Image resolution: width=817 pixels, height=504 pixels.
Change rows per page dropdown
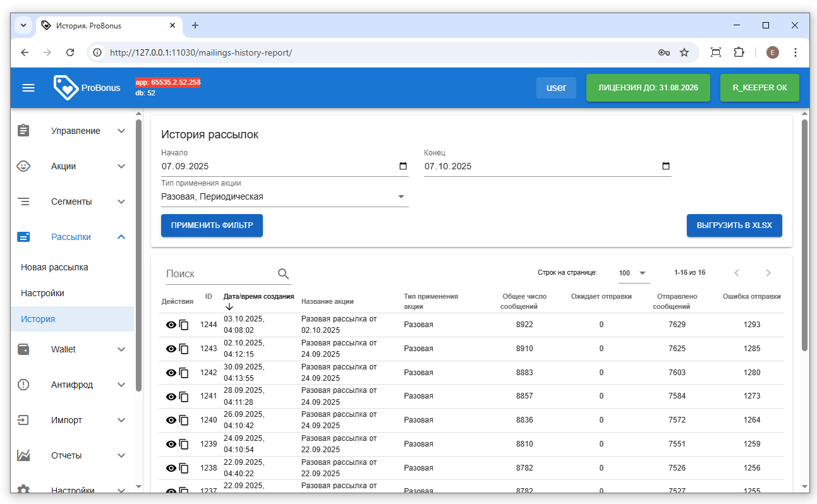633,273
